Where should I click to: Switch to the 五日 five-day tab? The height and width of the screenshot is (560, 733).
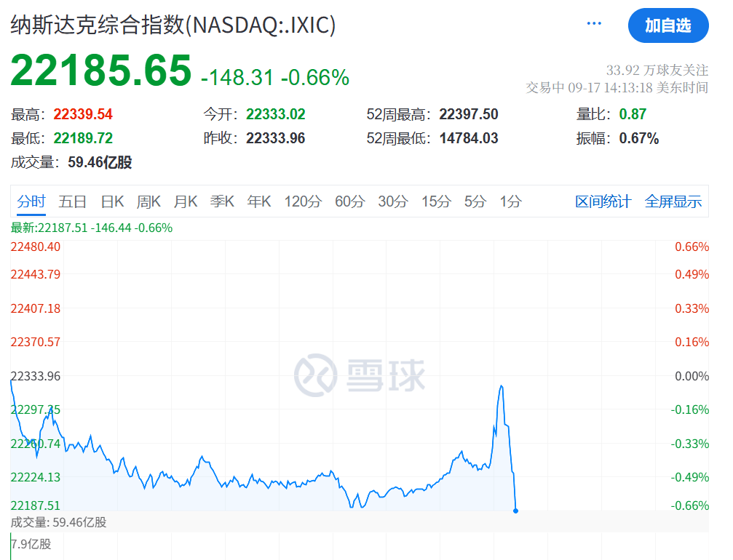[72, 201]
